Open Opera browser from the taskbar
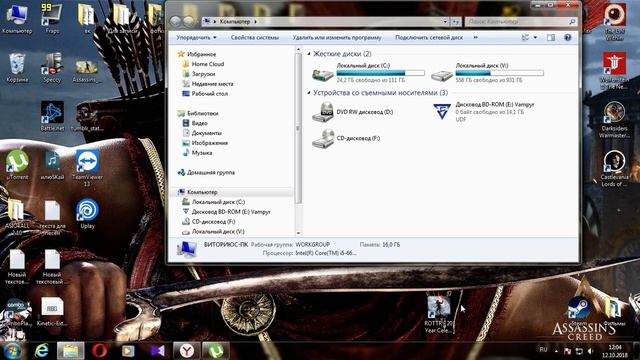Image resolution: width=640 pixels, height=360 pixels. point(99,351)
